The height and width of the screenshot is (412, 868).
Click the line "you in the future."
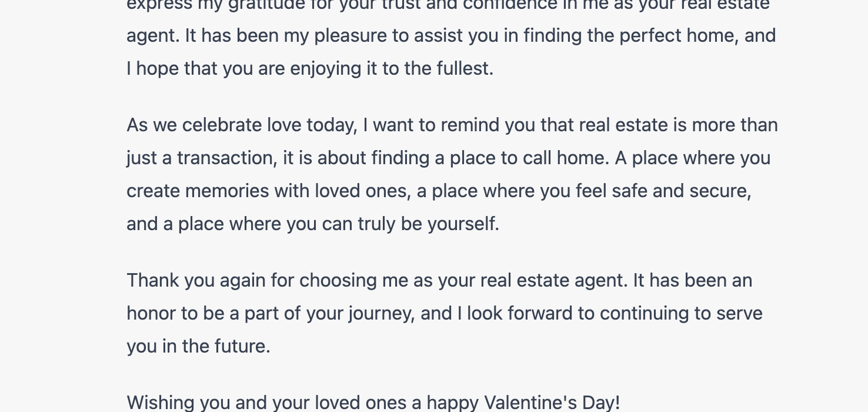(x=198, y=347)
